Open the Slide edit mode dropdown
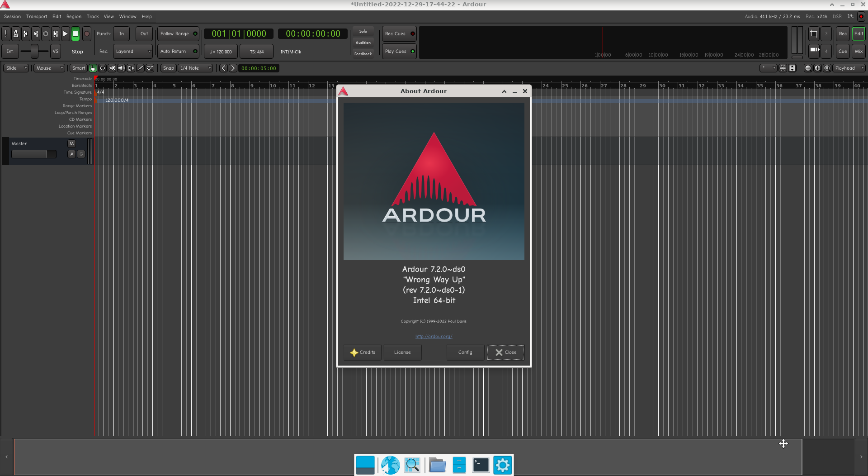This screenshot has width=868, height=476. pos(16,68)
